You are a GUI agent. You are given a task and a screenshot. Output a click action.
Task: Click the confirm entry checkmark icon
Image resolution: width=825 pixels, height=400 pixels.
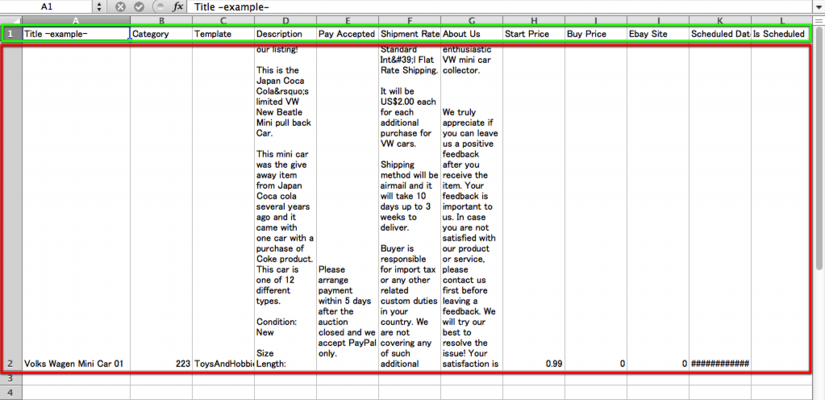click(139, 6)
